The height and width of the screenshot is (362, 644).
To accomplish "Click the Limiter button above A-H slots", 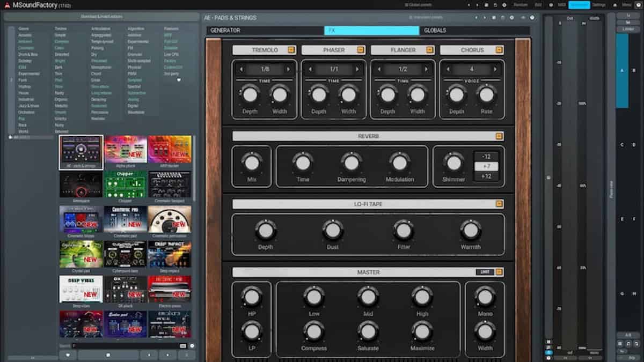I will coord(627,29).
